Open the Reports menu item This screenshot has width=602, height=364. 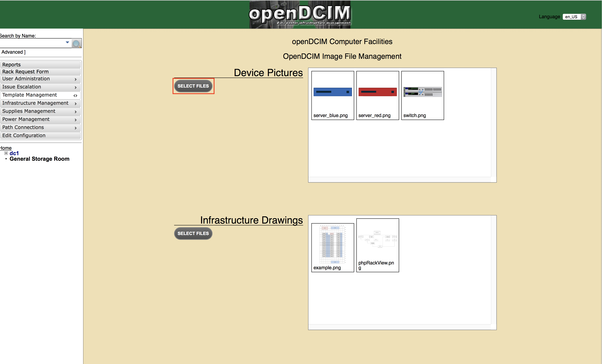click(40, 65)
